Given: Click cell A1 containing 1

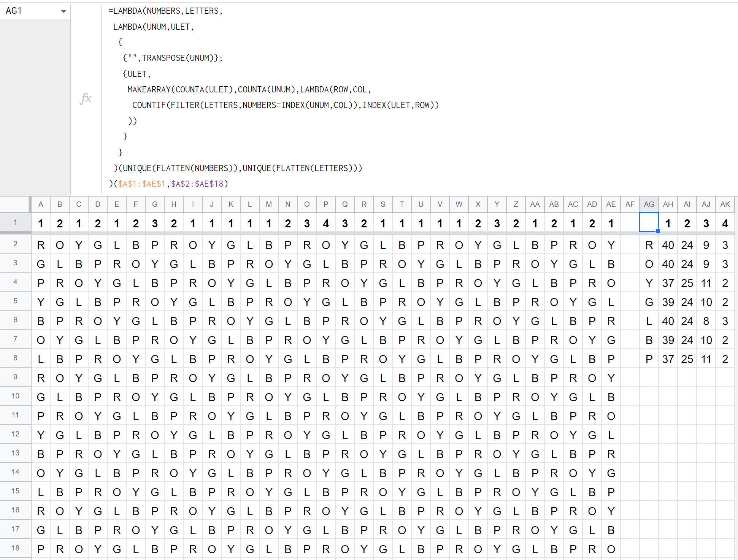Looking at the screenshot, I should [41, 223].
